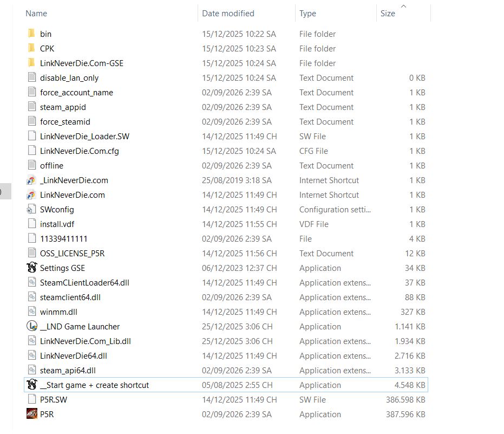Click the 'P5R.SW' file name
Image resolution: width=504 pixels, height=434 pixels.
click(54, 400)
